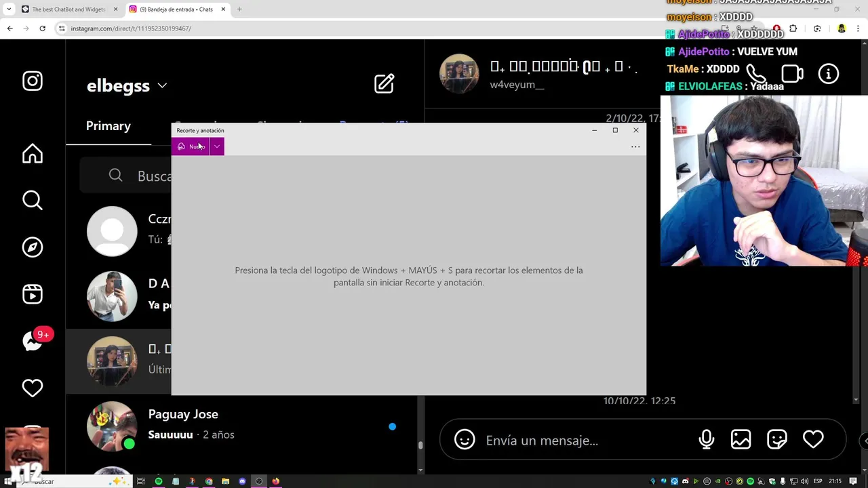Screen dimensions: 868x488
Task: Expand the Nuevo dropdown arrow
Action: tap(217, 146)
